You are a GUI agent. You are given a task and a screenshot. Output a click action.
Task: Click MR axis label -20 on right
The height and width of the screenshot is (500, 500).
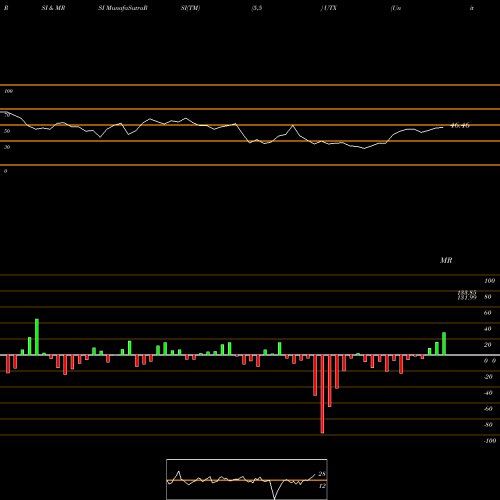click(x=488, y=377)
